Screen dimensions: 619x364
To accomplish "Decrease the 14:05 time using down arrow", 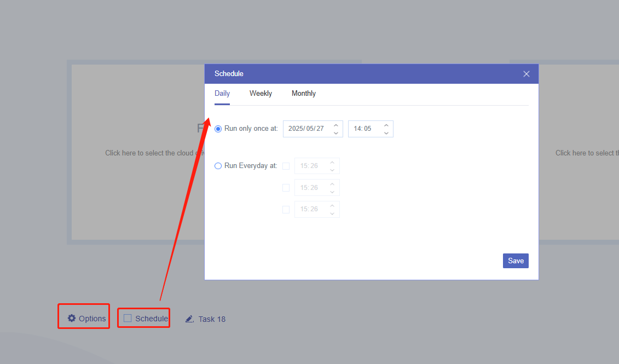I will pyautogui.click(x=386, y=133).
